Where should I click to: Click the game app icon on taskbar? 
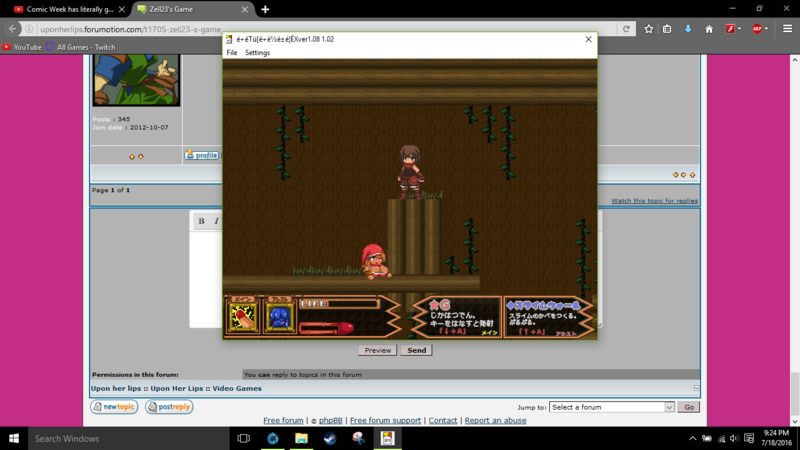click(x=387, y=438)
